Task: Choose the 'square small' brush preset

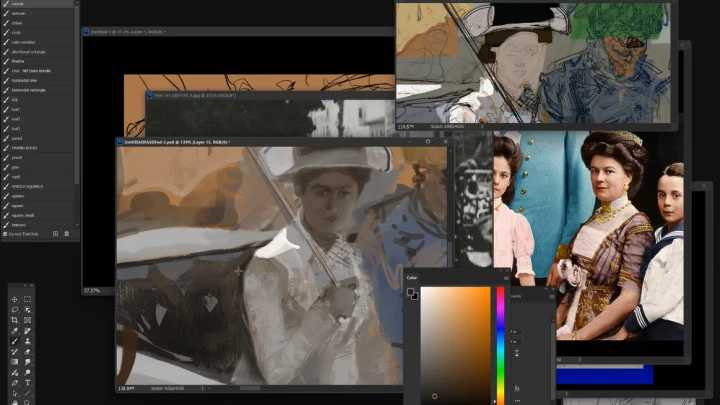Action: [x=38, y=215]
